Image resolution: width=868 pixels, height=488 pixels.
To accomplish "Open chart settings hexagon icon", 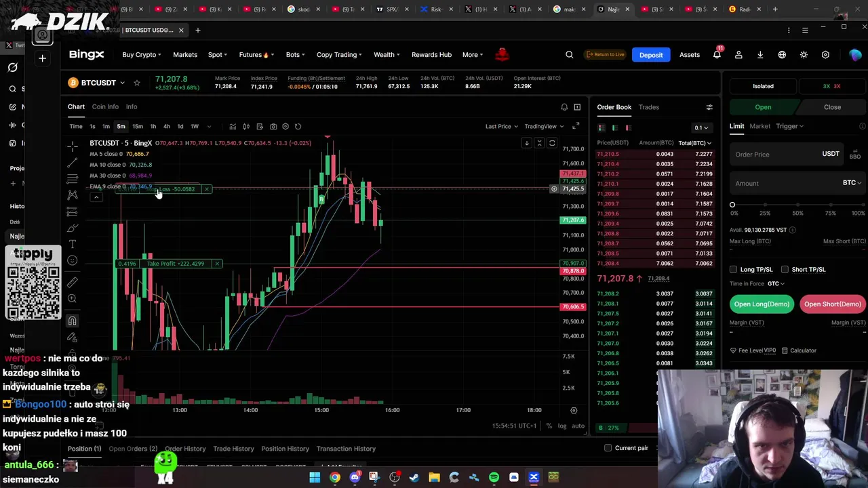I will click(285, 127).
